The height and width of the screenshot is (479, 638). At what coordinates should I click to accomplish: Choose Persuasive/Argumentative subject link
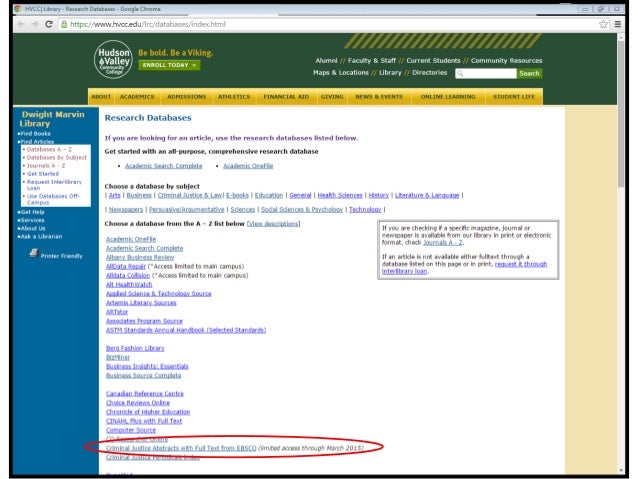[x=186, y=210]
